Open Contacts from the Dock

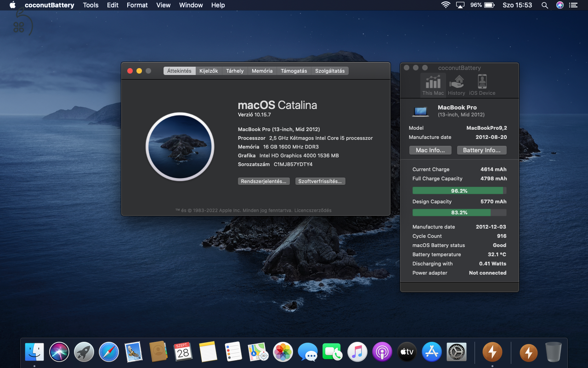click(x=158, y=352)
